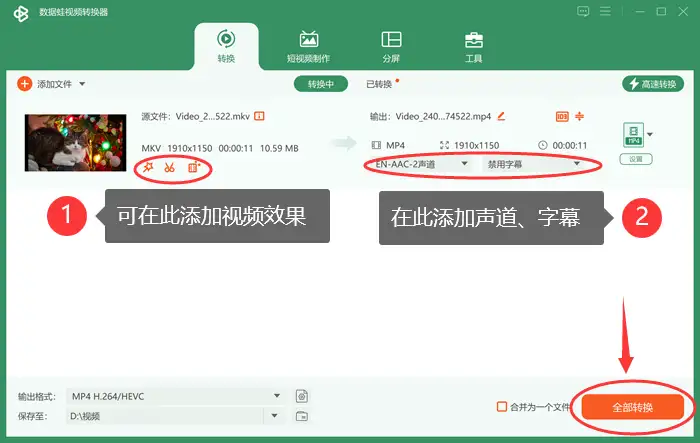Screen dimensions: 700x443
Task: Expand the arrow beside MP4 format icon
Action: point(650,134)
